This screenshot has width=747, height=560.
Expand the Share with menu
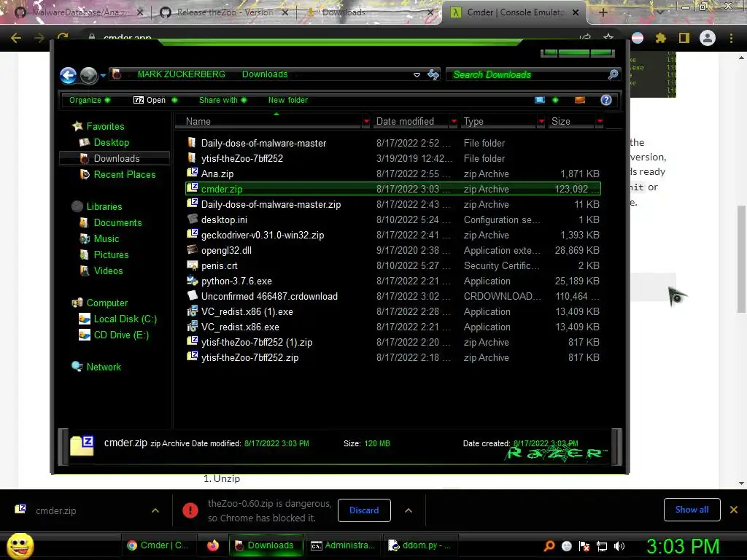click(222, 100)
